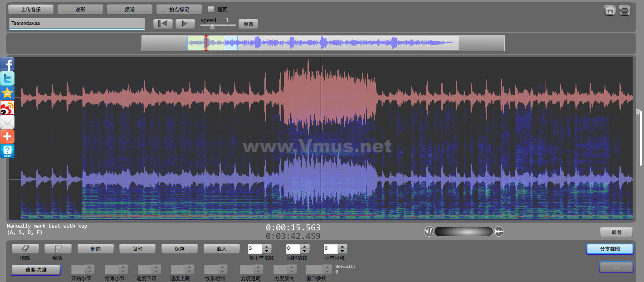This screenshot has height=282, width=644.
Task: Open the Help sidebar icon
Action: point(7,151)
